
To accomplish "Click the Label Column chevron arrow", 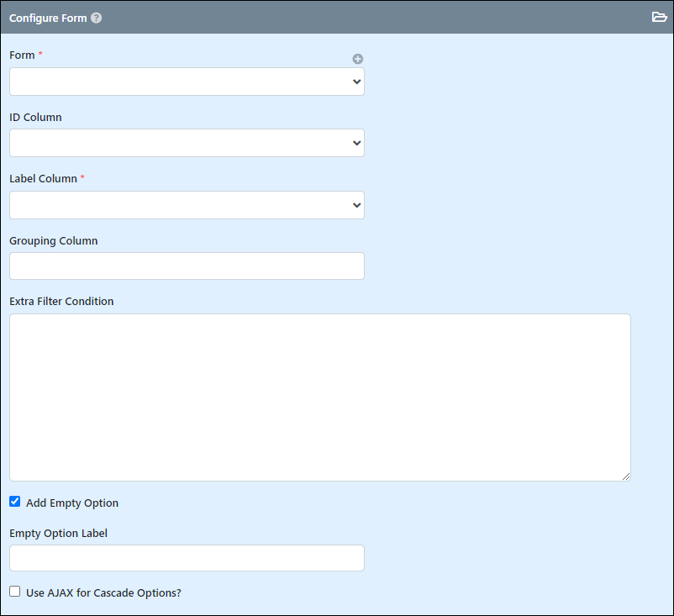I will coord(357,205).
